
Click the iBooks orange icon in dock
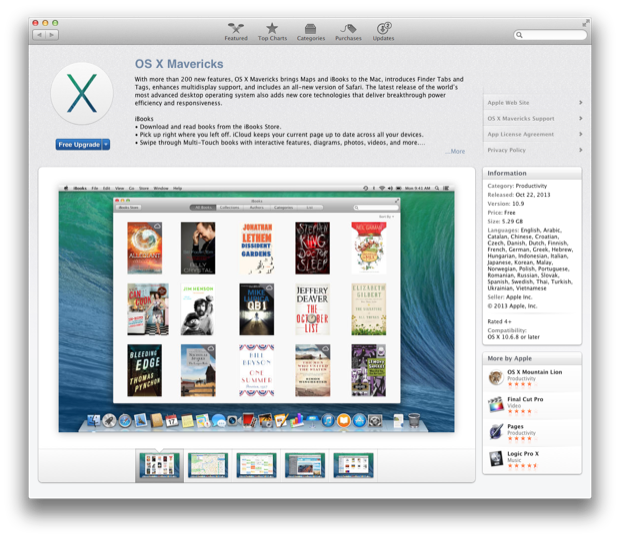click(344, 421)
